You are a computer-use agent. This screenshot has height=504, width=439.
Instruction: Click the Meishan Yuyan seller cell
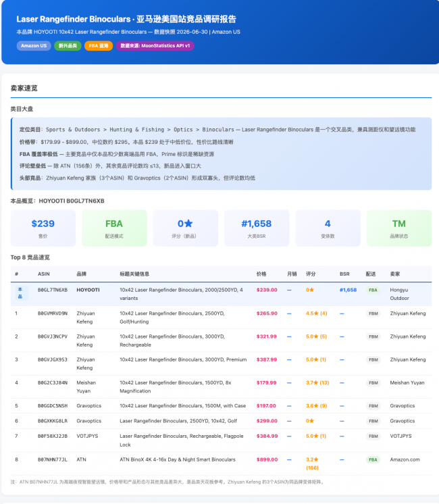(x=407, y=383)
